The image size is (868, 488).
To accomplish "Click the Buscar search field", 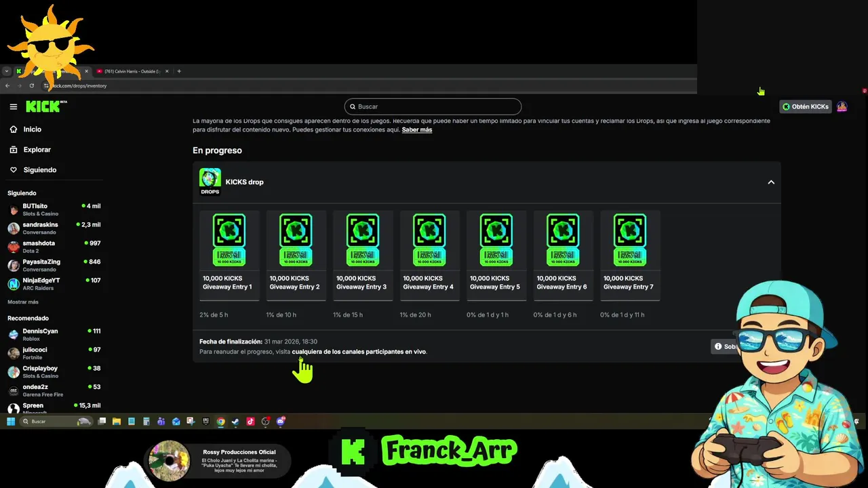I will point(433,106).
